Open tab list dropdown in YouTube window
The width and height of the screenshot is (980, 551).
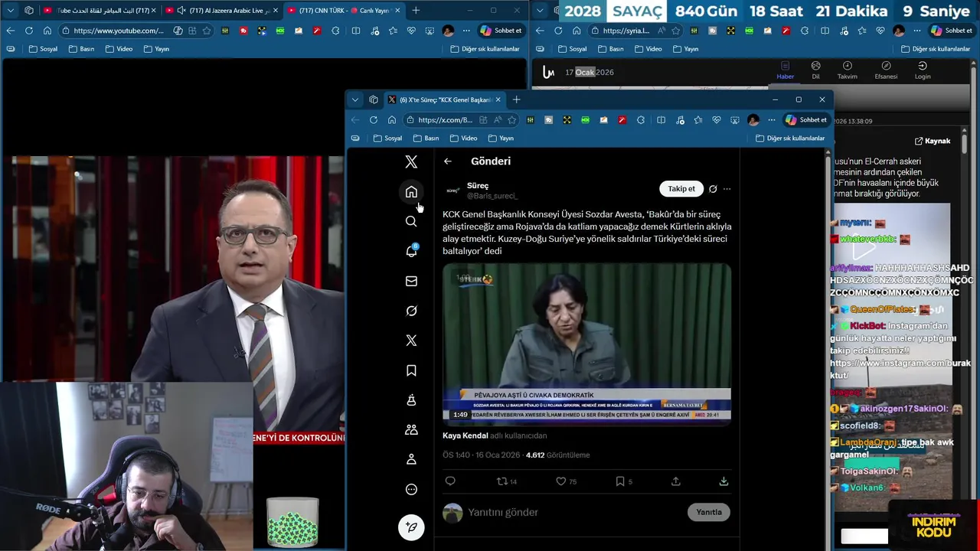coord(11,11)
